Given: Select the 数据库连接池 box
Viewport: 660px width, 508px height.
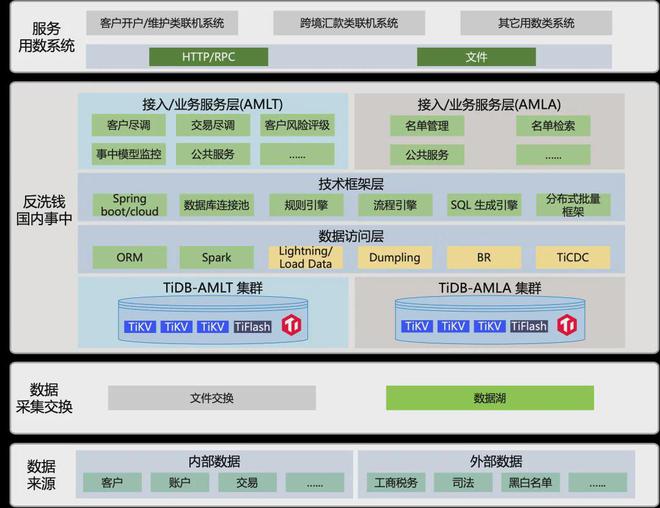Looking at the screenshot, I should point(216,205).
